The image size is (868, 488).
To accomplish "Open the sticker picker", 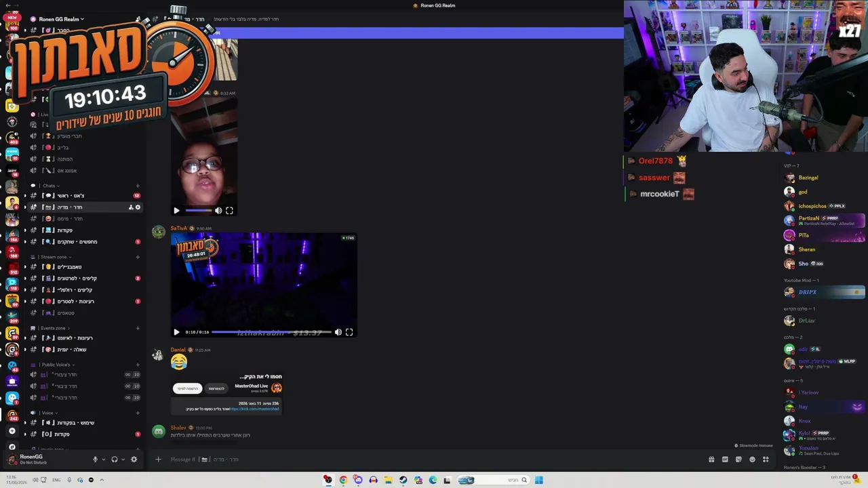I will click(x=738, y=460).
